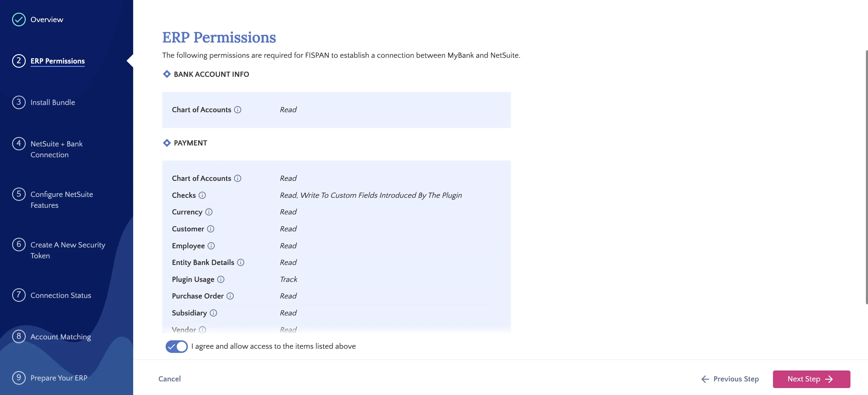Click Read value for Employee row
868x395 pixels.
288,246
